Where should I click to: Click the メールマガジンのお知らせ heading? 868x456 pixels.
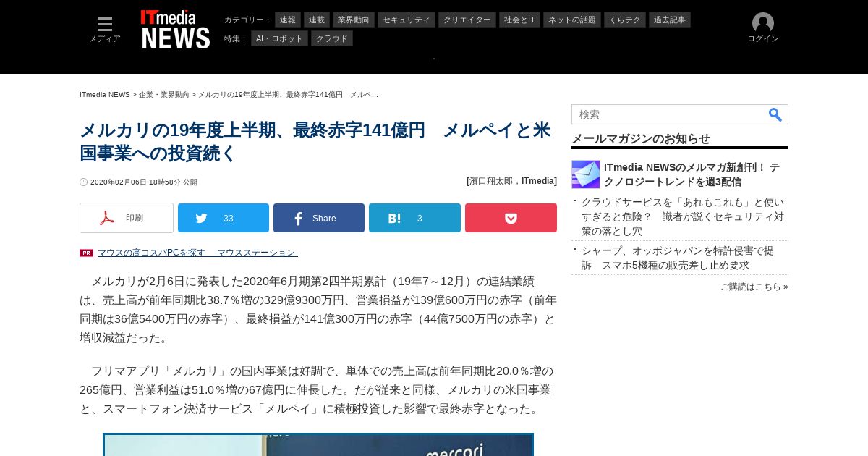pyautogui.click(x=641, y=138)
